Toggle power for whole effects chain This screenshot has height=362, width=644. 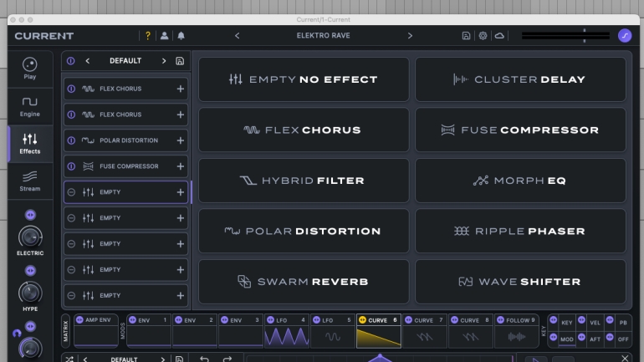pos(70,61)
